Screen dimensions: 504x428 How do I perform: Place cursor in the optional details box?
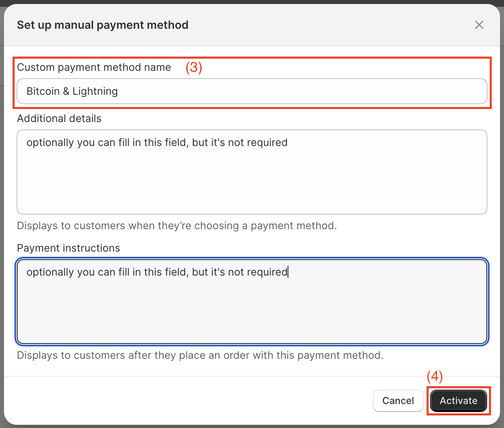tap(252, 172)
